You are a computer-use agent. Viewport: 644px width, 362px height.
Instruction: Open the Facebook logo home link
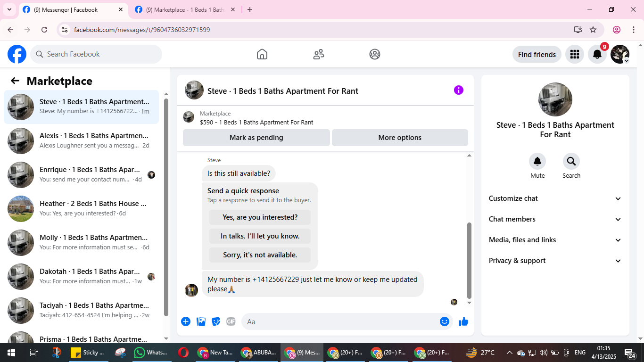coord(17,54)
